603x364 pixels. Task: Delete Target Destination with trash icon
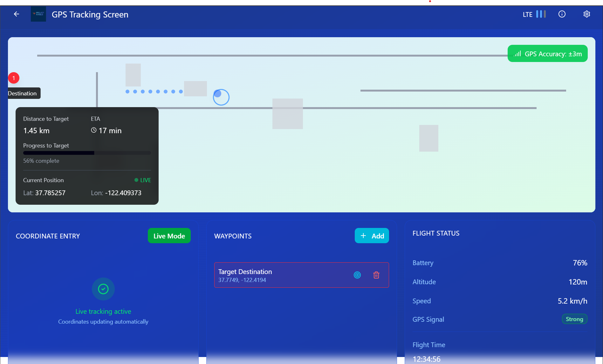(376, 275)
